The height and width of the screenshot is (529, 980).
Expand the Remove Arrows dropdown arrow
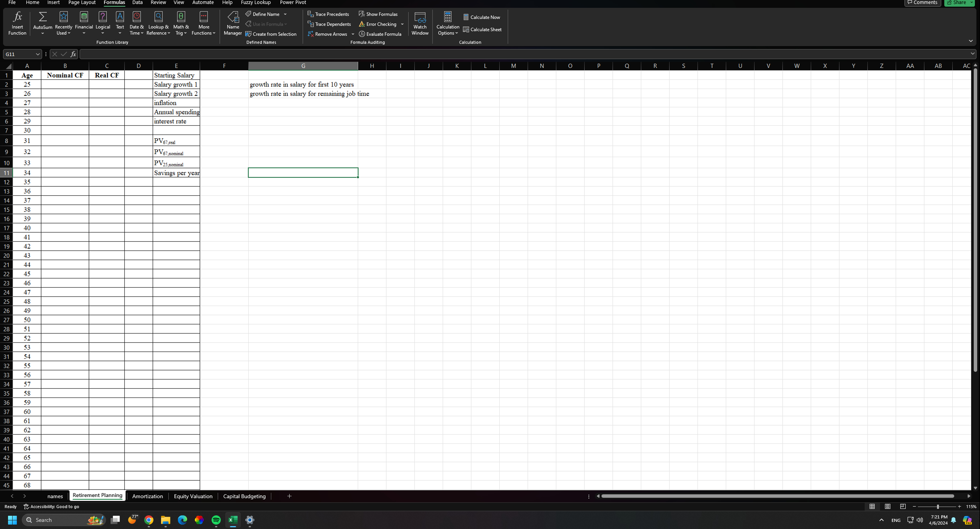coord(353,34)
